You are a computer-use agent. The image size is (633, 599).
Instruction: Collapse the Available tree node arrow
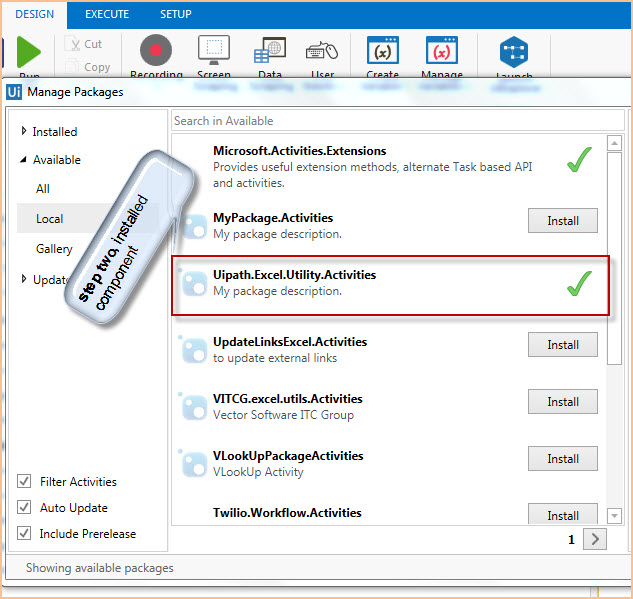pyautogui.click(x=23, y=160)
